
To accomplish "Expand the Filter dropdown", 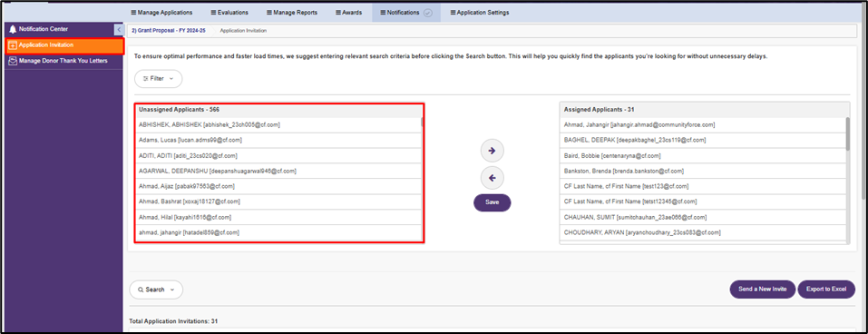I will (159, 79).
